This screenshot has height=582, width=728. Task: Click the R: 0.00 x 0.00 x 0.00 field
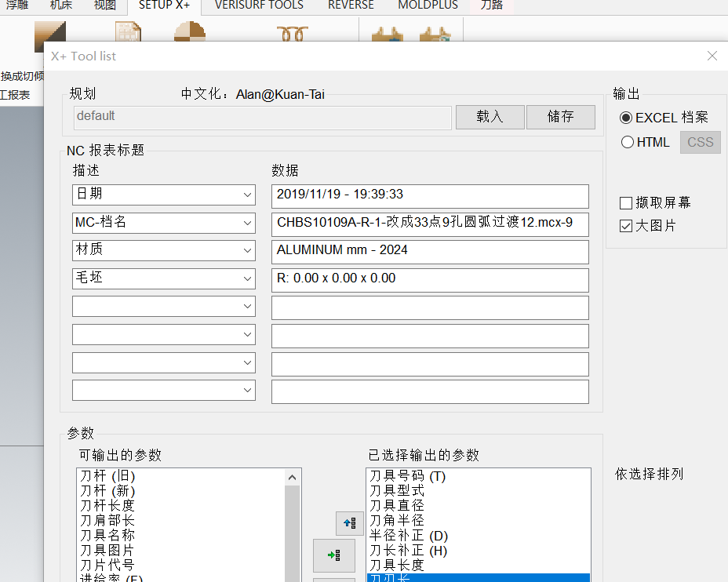[430, 280]
